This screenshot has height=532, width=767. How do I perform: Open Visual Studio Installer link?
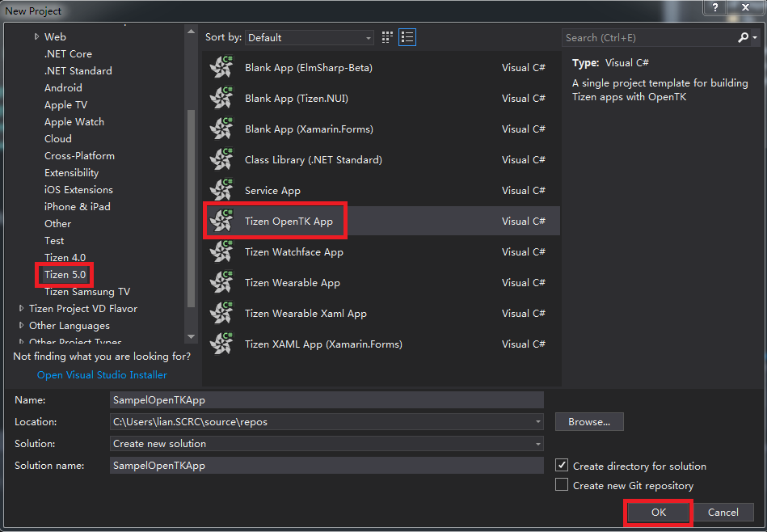tap(102, 374)
